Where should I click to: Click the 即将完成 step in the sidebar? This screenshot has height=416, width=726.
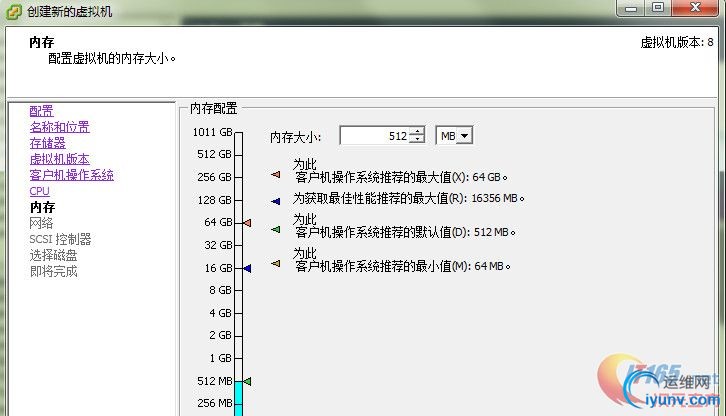53,271
